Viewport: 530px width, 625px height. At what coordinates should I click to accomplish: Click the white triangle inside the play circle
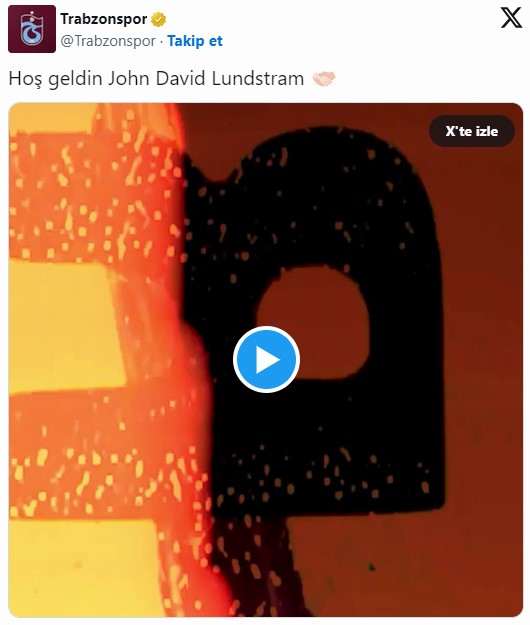(x=267, y=360)
